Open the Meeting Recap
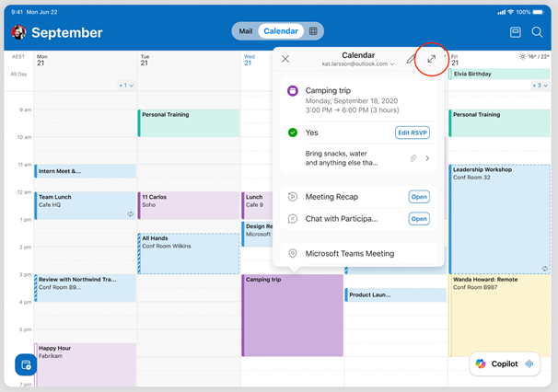This screenshot has height=392, width=558. coord(419,197)
